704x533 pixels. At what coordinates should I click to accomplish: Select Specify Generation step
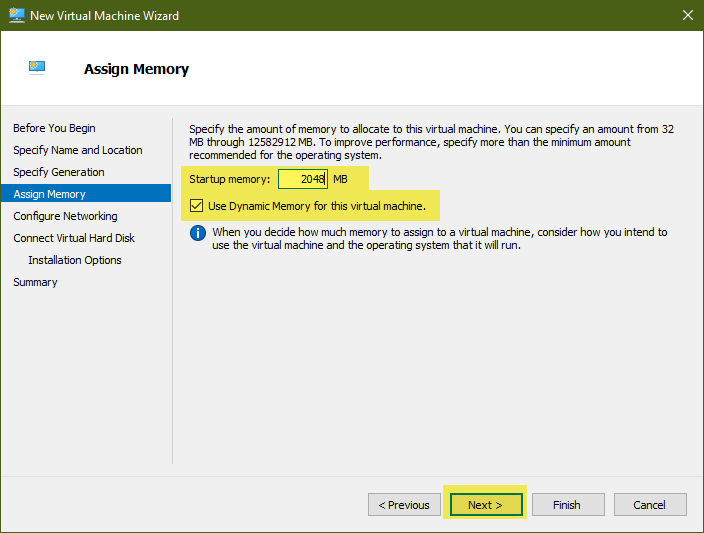(x=59, y=172)
